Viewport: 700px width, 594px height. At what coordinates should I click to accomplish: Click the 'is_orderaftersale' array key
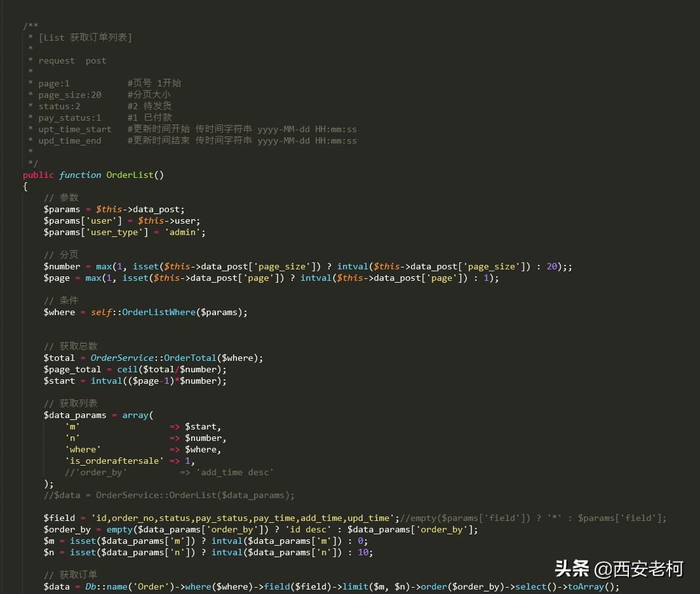point(114,461)
